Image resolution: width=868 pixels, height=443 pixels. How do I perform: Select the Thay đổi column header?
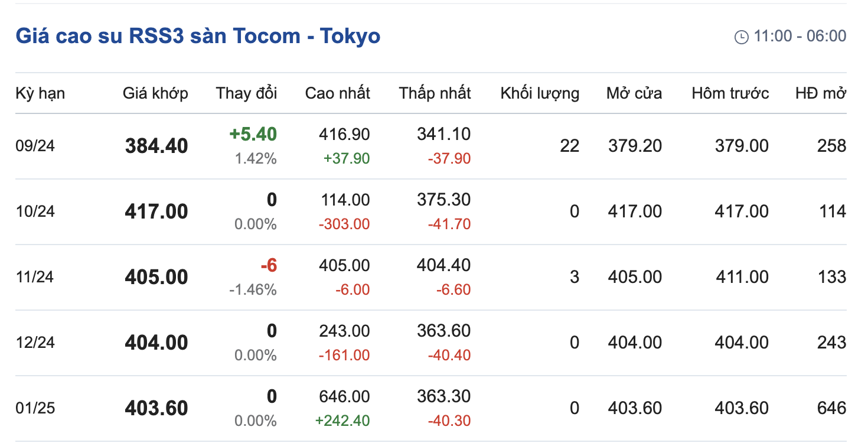point(246,93)
